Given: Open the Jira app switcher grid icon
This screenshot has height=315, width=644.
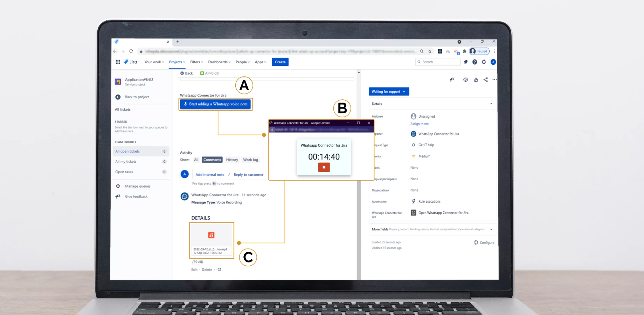Looking at the screenshot, I should click(x=118, y=62).
